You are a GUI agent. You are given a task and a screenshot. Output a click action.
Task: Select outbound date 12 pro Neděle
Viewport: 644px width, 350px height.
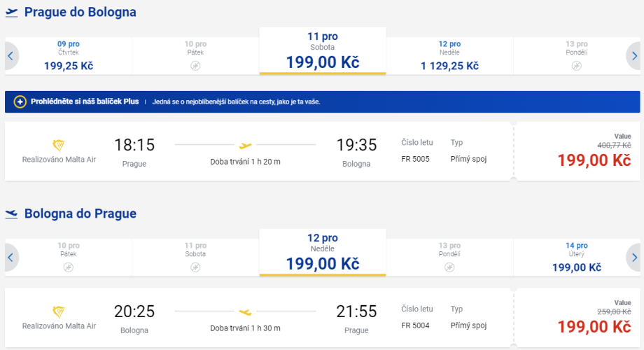pos(449,56)
